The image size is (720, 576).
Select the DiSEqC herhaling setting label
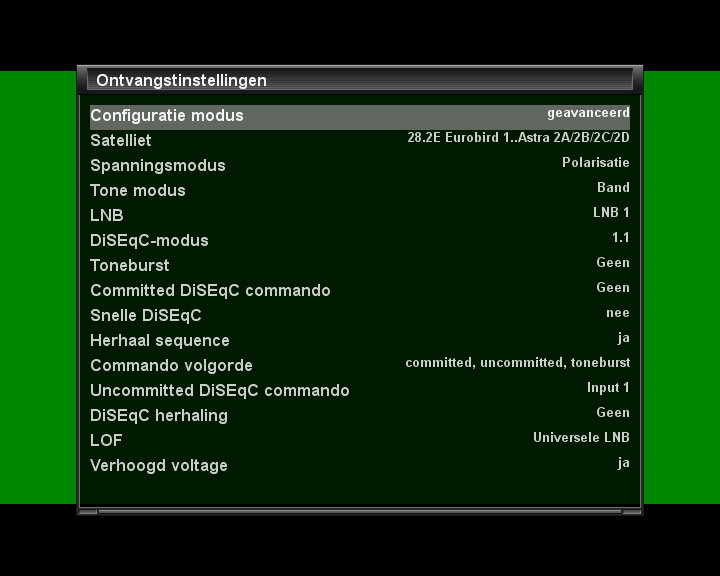pos(159,416)
